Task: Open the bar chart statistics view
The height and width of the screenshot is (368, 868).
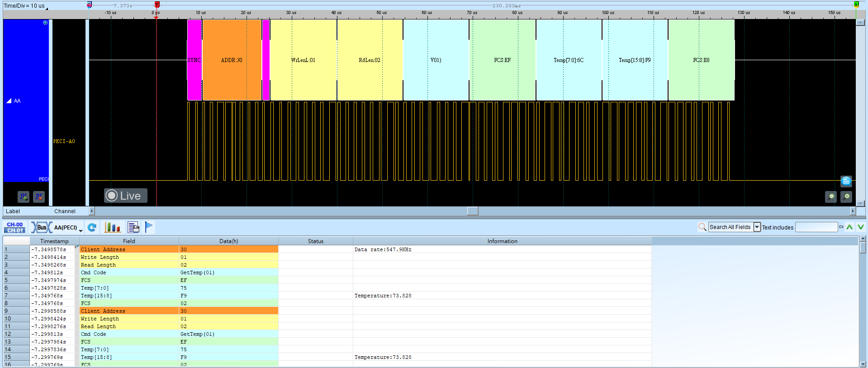Action: 112,227
